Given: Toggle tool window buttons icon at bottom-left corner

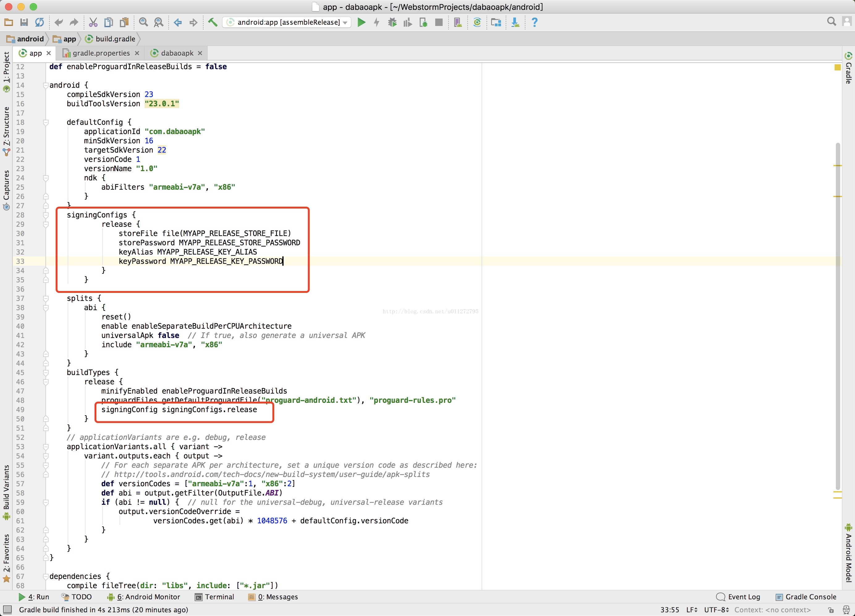Looking at the screenshot, I should [x=7, y=609].
